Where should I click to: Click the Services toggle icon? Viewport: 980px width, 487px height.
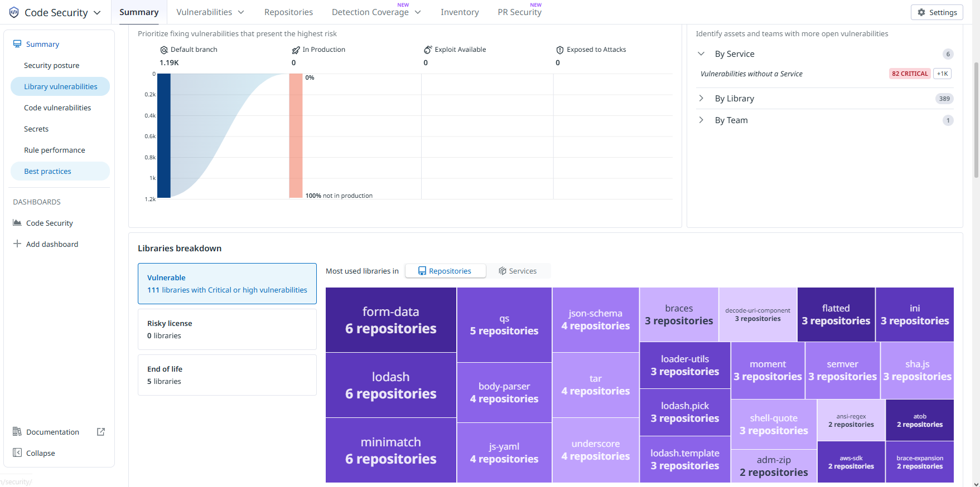[x=503, y=271]
